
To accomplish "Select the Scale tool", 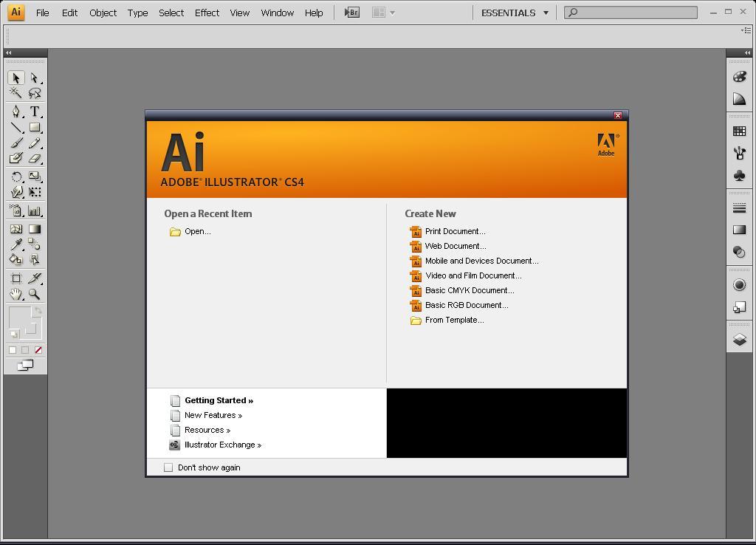I will point(34,176).
